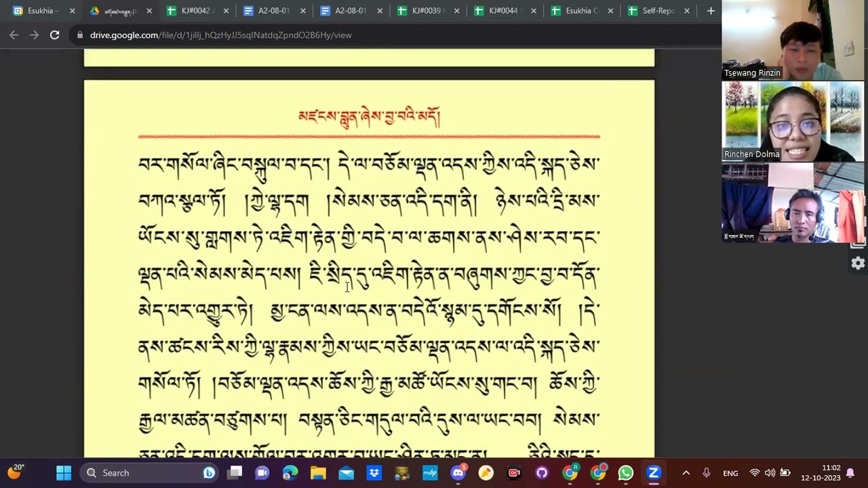Show hidden system tray icons
This screenshot has width=868, height=488.
(686, 472)
